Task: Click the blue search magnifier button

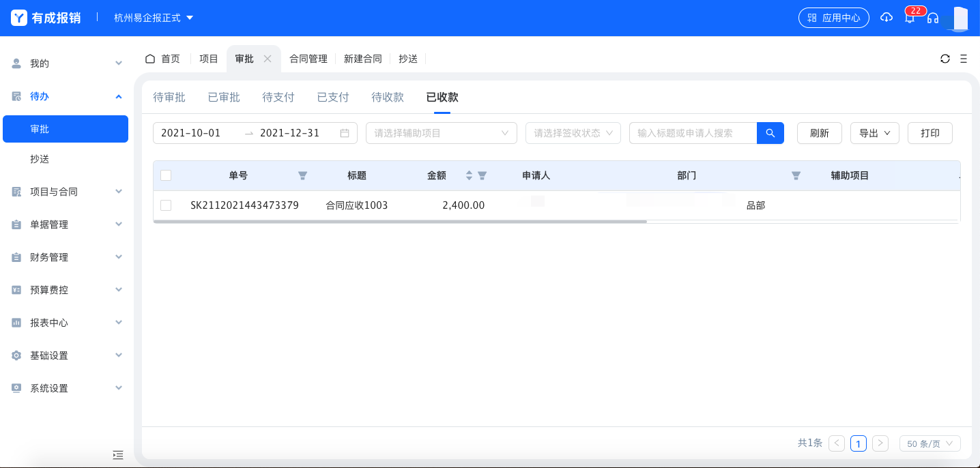Action: [770, 133]
